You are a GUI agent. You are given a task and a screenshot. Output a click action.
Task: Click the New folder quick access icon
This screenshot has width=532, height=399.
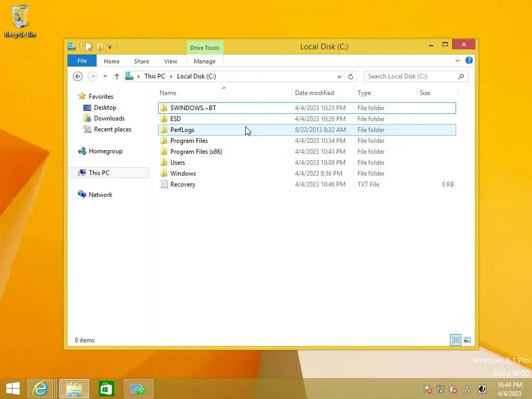pos(100,47)
